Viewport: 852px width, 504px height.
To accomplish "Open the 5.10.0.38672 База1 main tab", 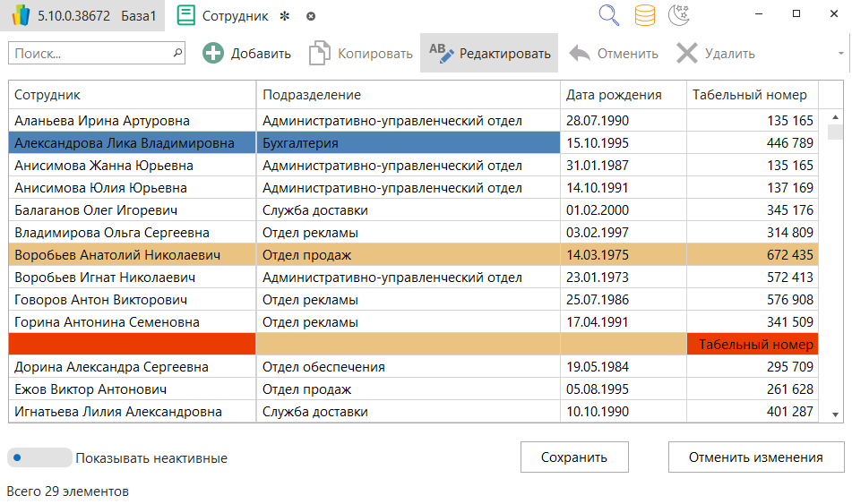I will tap(81, 16).
